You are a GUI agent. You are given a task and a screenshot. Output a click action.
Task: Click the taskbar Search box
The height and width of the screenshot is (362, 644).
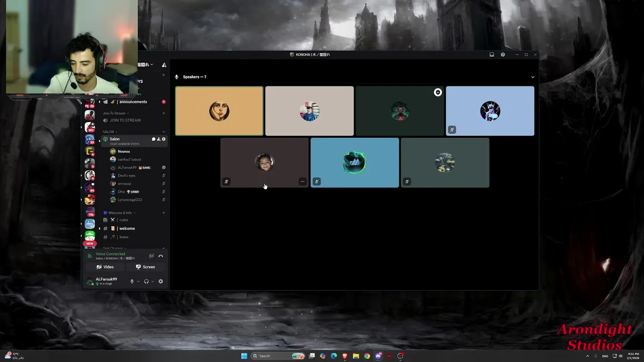(x=278, y=356)
